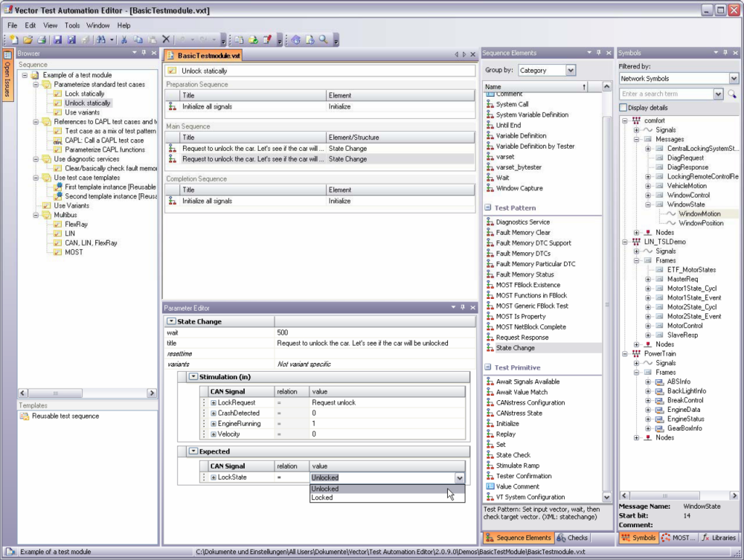The height and width of the screenshot is (560, 744).
Task: Click the search magnifier in Symbols panel
Action: click(732, 94)
